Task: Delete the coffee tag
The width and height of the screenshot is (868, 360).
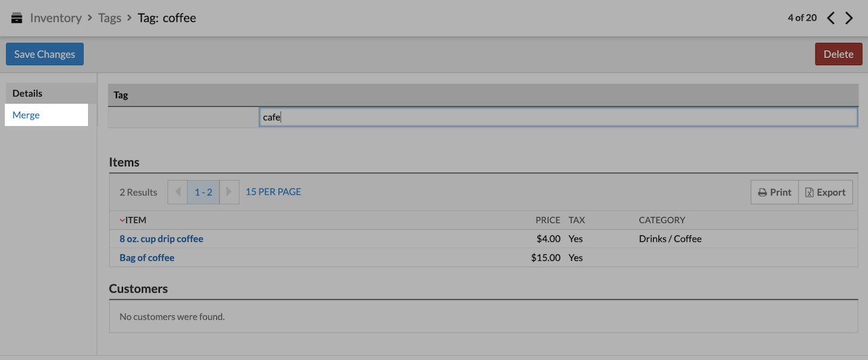Action: [838, 54]
